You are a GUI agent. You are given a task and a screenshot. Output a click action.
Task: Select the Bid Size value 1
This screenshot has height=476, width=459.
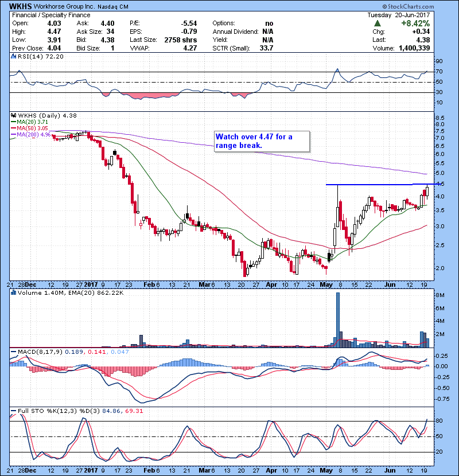tap(112, 48)
